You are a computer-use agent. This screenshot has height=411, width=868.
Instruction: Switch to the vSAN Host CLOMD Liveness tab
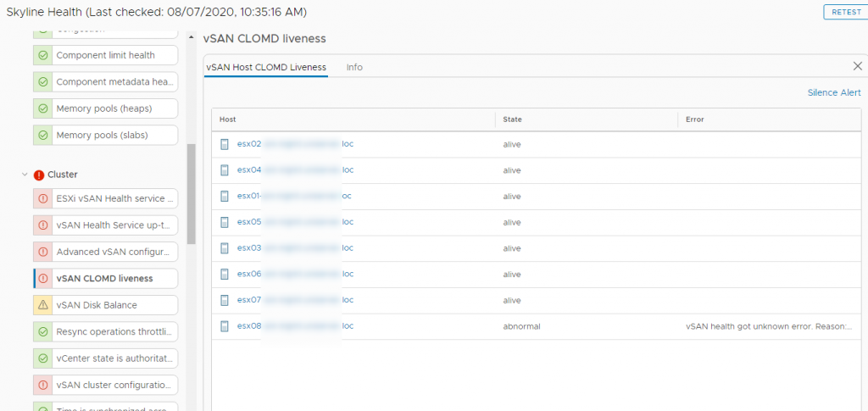click(265, 68)
